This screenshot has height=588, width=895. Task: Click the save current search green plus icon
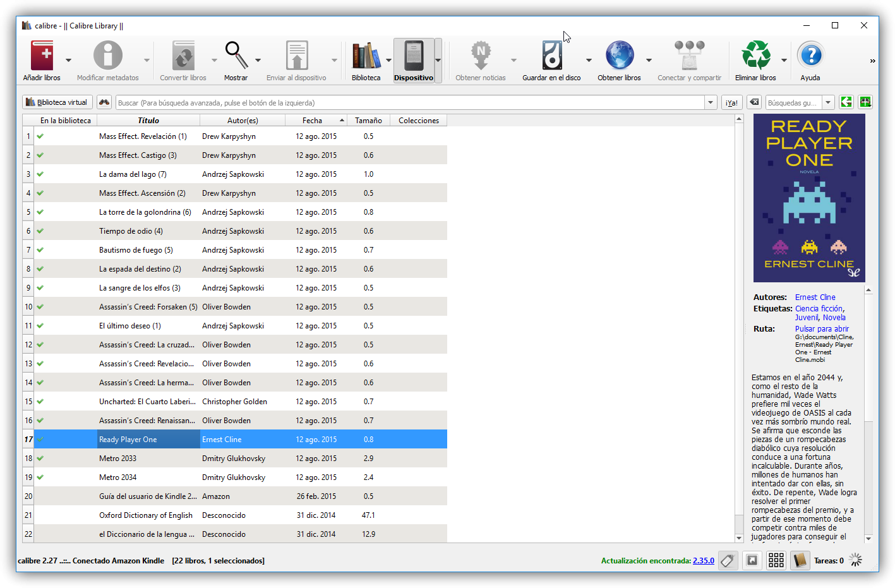coord(865,102)
